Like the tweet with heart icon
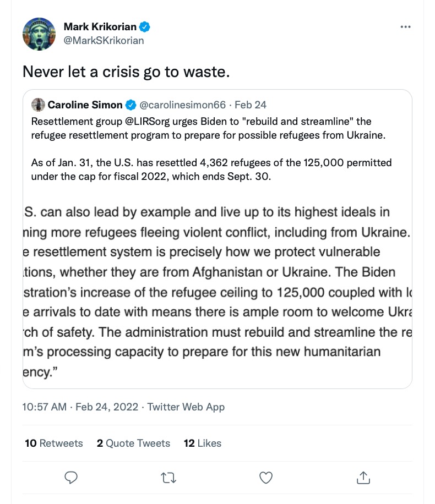 [x=266, y=477]
